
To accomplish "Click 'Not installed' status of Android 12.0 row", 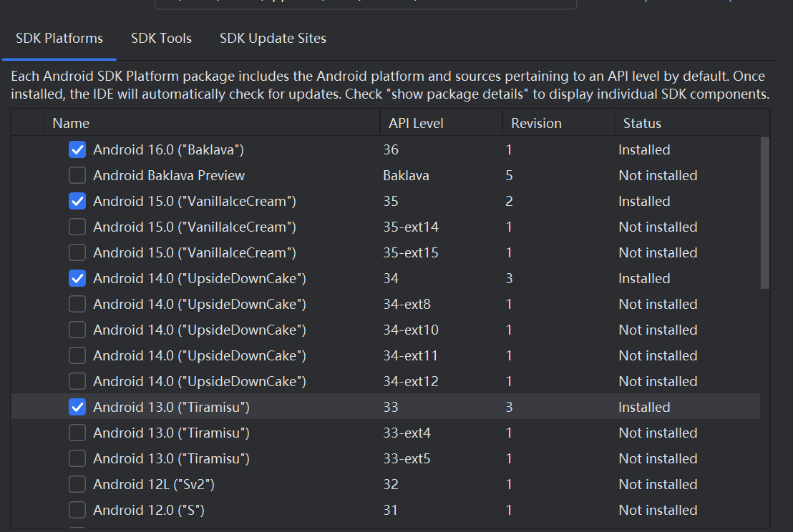I will (658, 511).
